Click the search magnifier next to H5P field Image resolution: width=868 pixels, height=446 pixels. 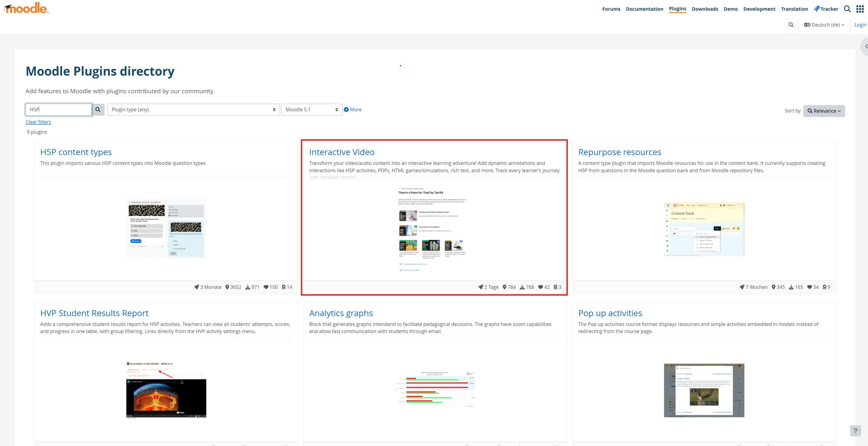98,109
